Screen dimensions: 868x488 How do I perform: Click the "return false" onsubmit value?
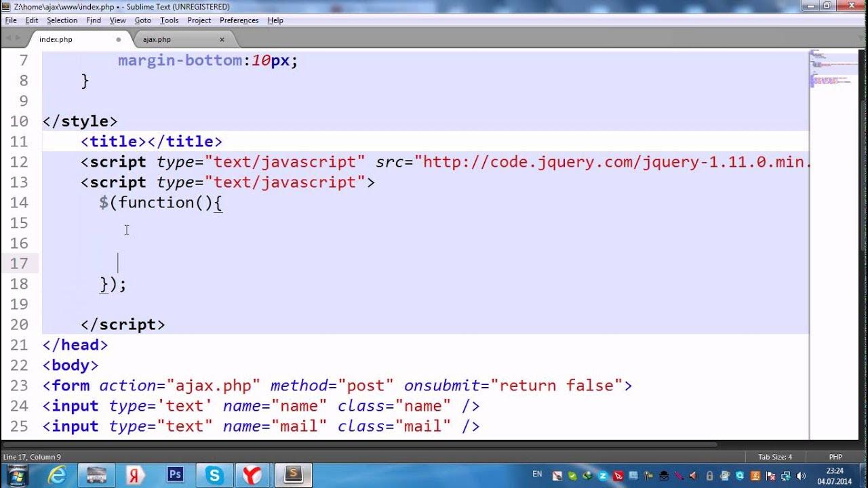tap(557, 386)
